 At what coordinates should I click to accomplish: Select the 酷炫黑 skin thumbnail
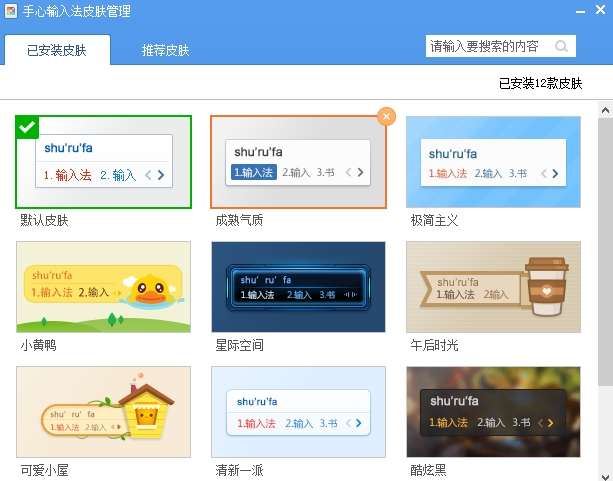pyautogui.click(x=493, y=412)
